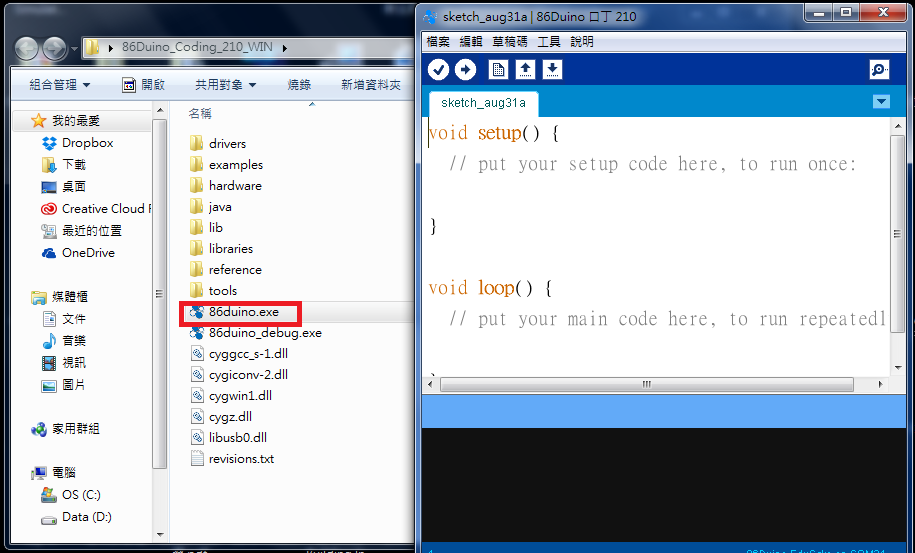The height and width of the screenshot is (553, 915).
Task: Click the Upload arrow icon
Action: (465, 70)
